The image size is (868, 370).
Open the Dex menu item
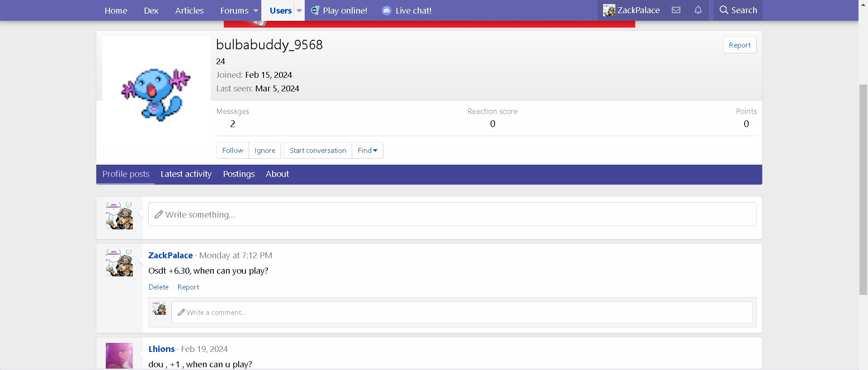(151, 10)
